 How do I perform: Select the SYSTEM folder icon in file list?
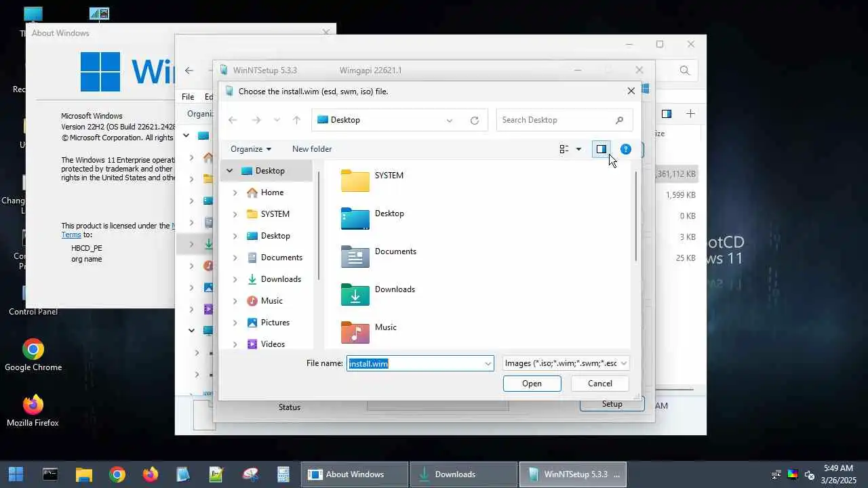pyautogui.click(x=355, y=180)
